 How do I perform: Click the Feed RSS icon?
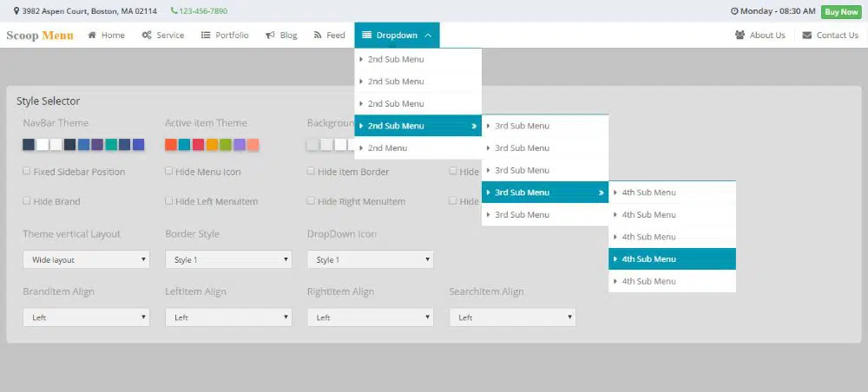pyautogui.click(x=318, y=36)
